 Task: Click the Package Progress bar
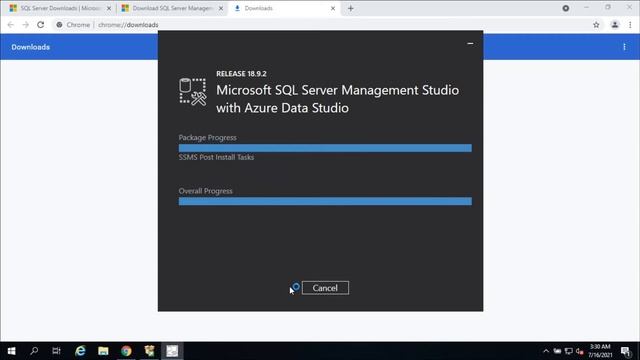(x=325, y=148)
